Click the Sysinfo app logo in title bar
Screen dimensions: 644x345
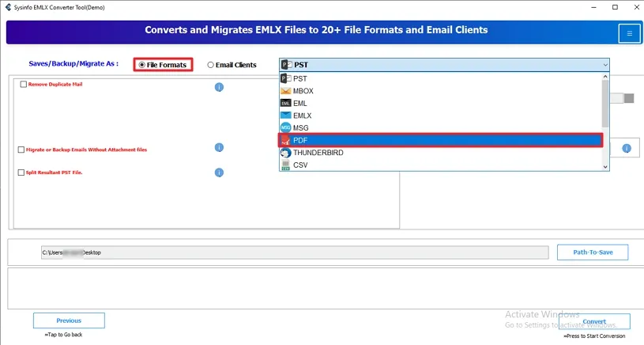point(8,7)
